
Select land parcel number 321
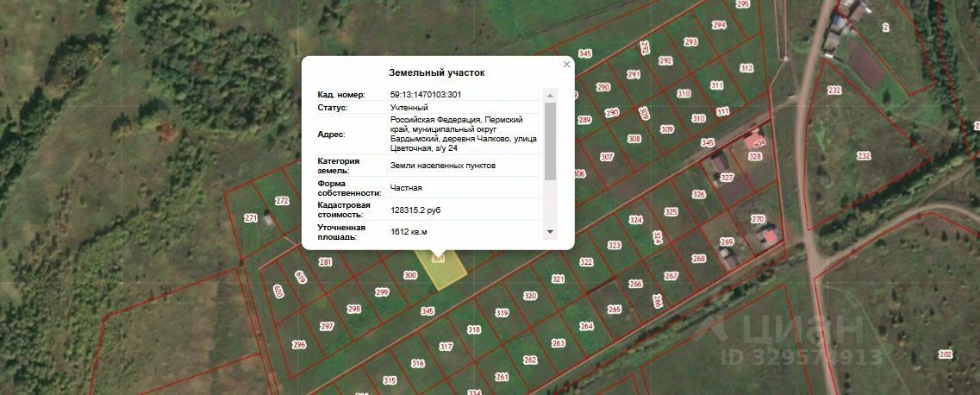coord(558,279)
